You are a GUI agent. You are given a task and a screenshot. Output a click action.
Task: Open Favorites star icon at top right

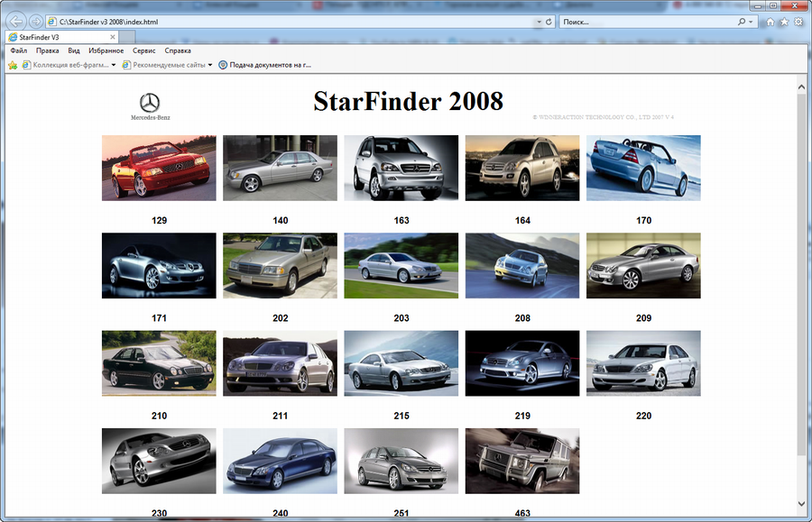point(784,22)
